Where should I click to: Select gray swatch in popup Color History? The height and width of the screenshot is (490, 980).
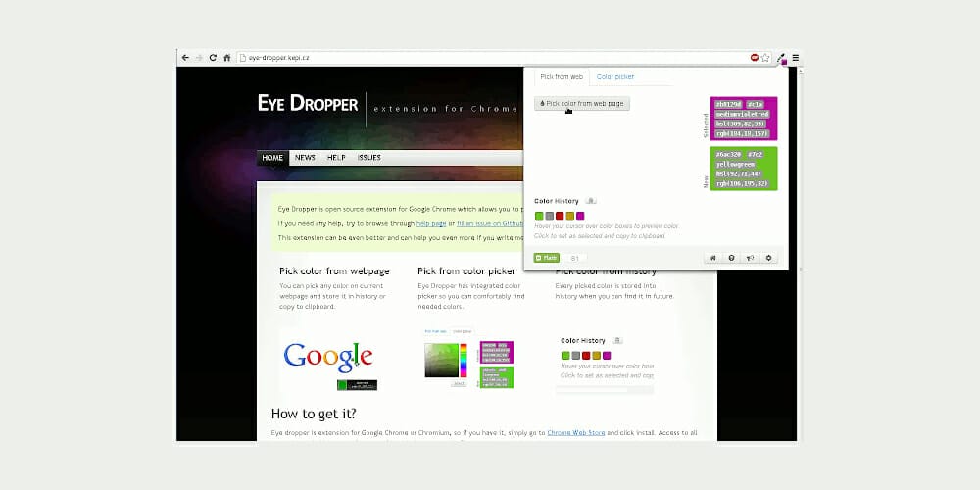pos(550,216)
